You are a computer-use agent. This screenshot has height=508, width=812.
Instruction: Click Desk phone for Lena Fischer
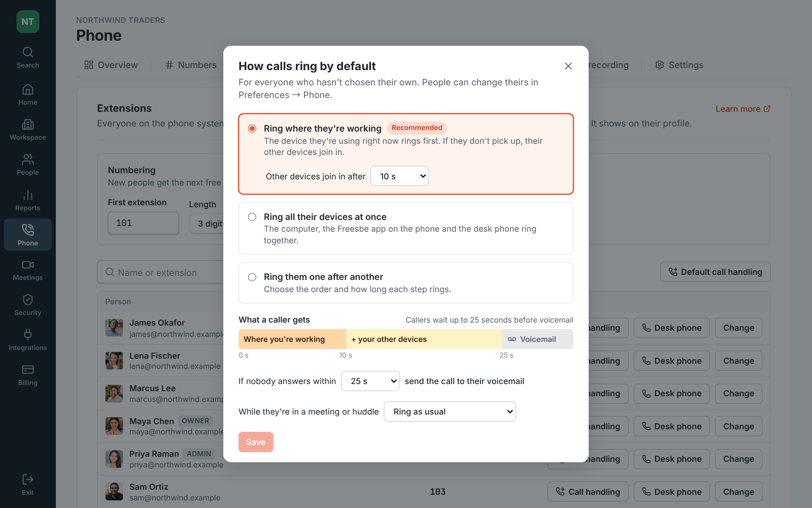pos(672,361)
